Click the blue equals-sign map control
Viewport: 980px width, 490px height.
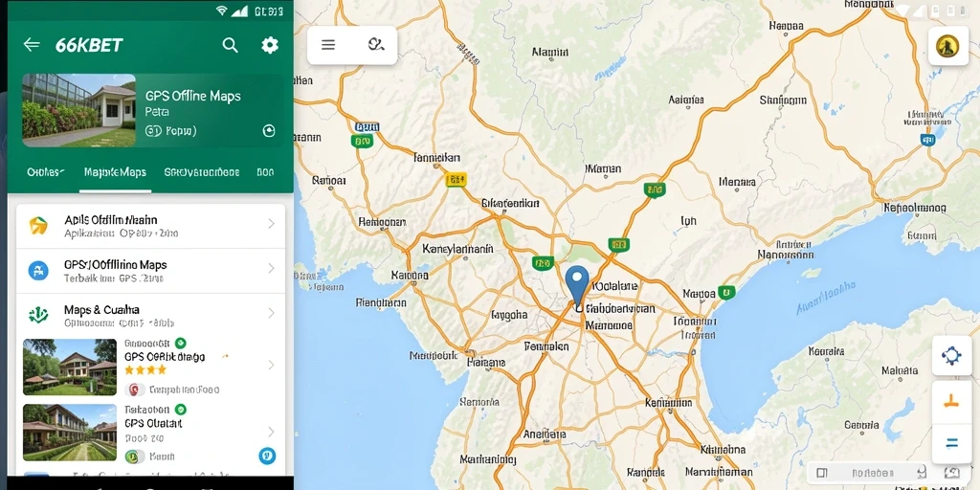pos(951,444)
